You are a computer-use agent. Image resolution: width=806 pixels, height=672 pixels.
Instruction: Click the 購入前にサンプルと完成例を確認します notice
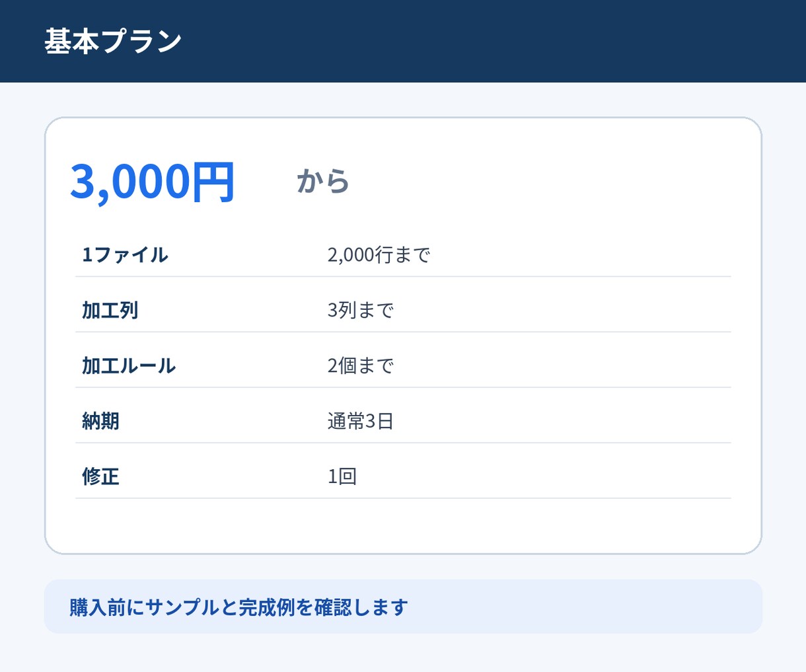403,607
